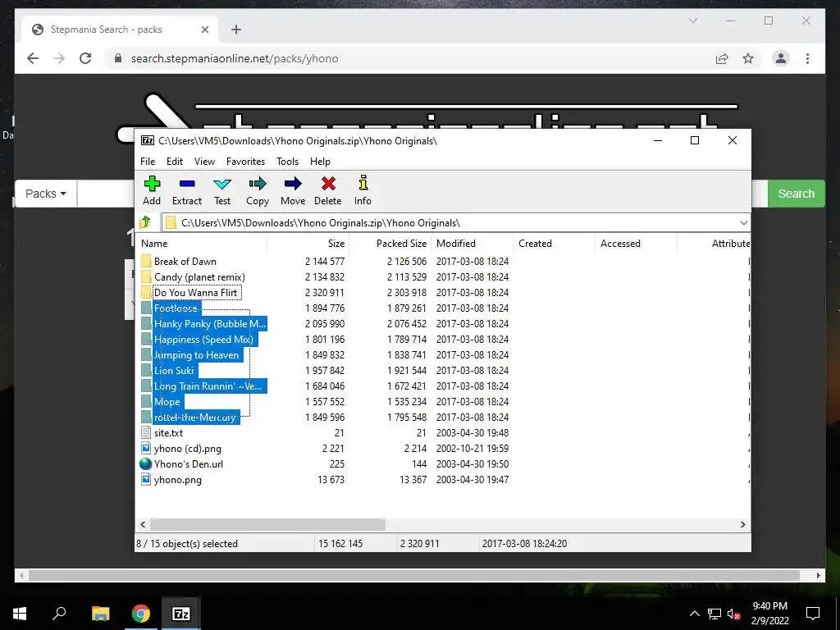The image size is (840, 630).
Task: Select the Do You Wanna Flirt folder
Action: [x=195, y=293]
